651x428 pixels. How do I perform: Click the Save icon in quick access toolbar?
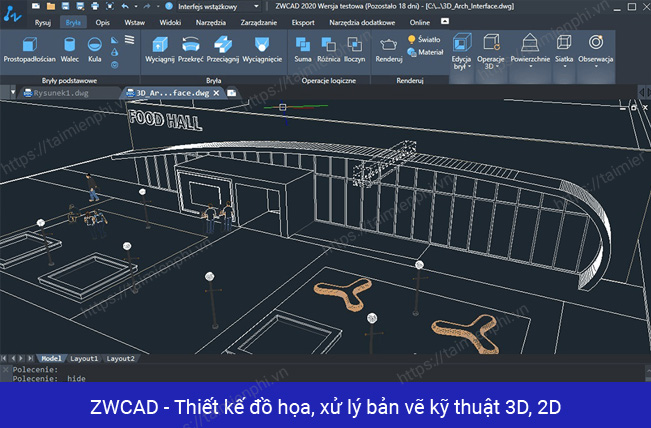[65, 6]
